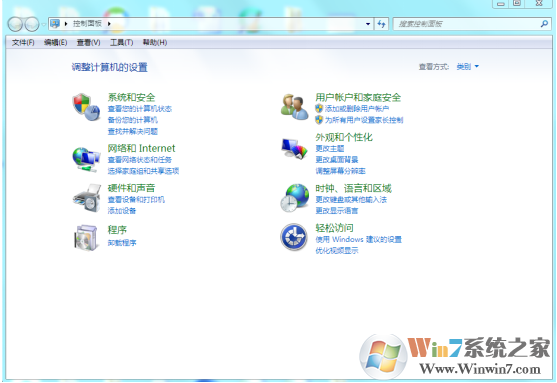Click 查看网络状态和任务 link

click(x=140, y=160)
